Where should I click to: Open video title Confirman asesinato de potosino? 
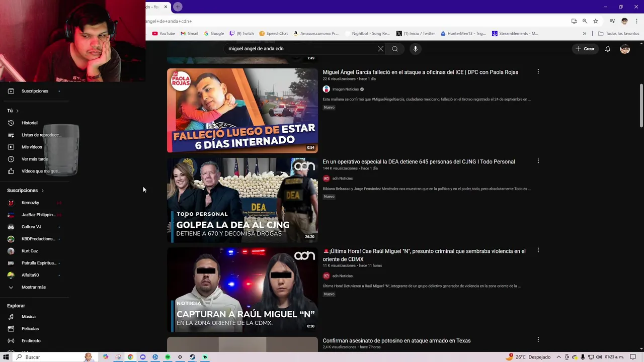tap(396, 340)
